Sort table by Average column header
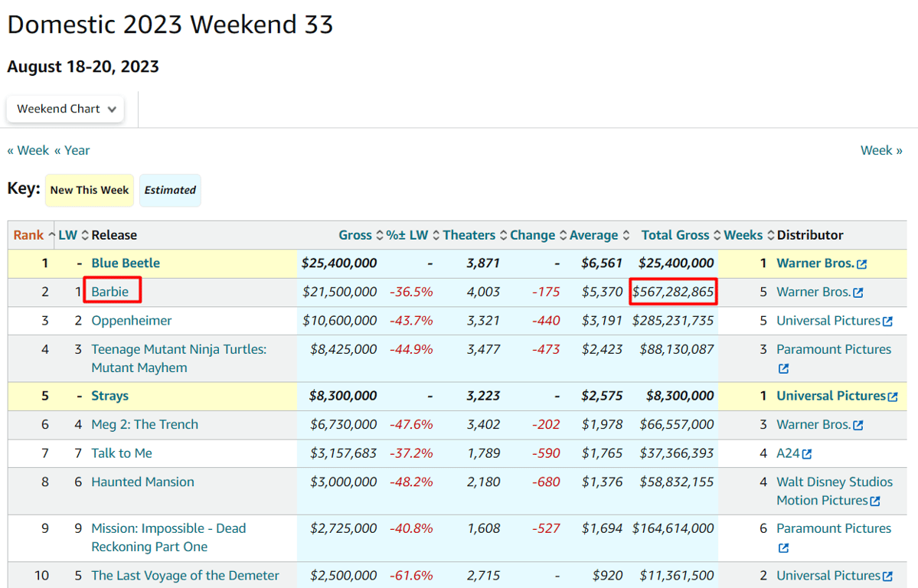 (x=593, y=235)
